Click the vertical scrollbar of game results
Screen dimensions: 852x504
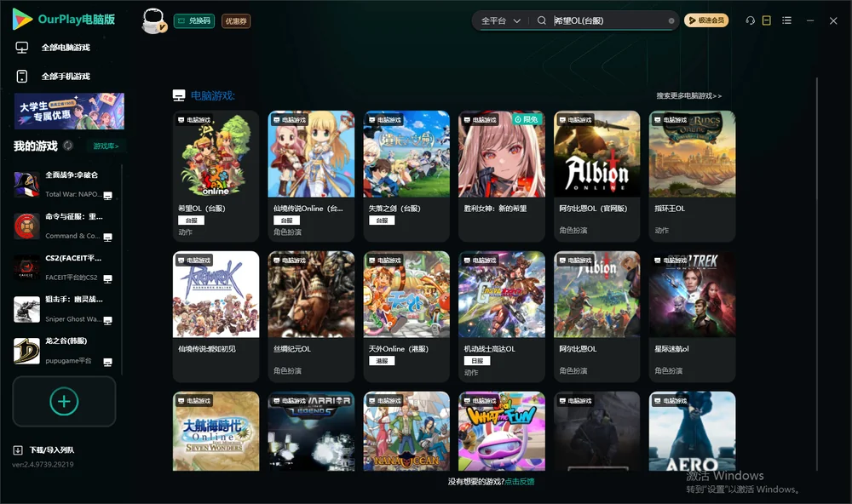pyautogui.click(x=817, y=272)
